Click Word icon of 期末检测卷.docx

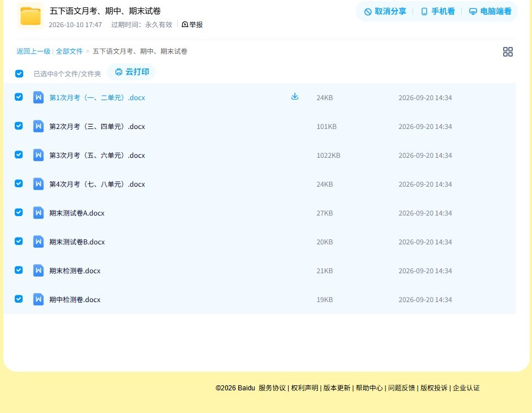38,270
